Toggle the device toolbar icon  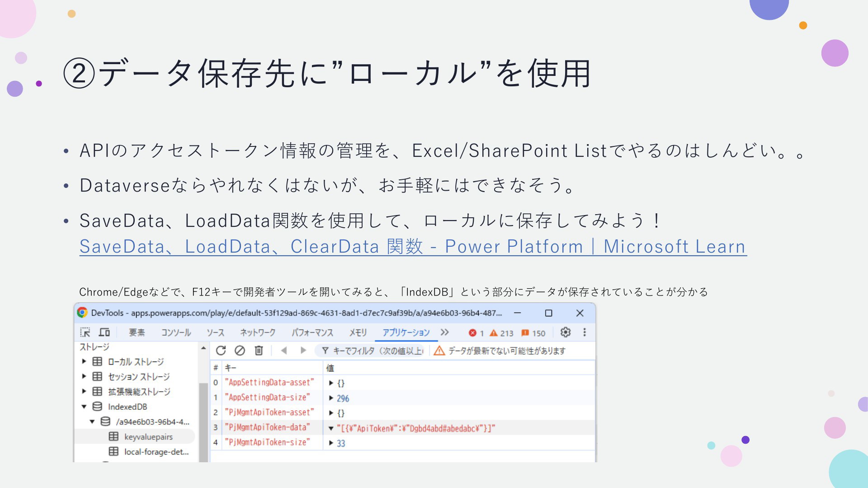click(x=104, y=333)
